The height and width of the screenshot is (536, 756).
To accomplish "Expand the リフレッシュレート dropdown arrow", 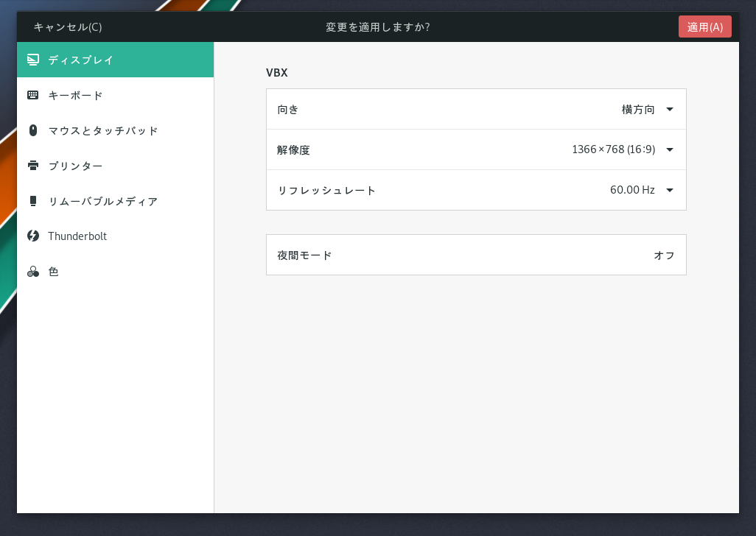I will (x=670, y=190).
